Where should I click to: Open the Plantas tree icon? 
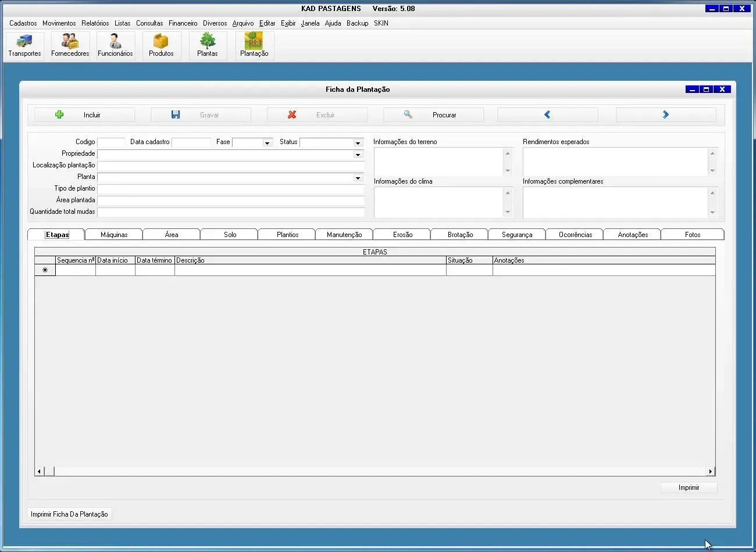tap(207, 45)
